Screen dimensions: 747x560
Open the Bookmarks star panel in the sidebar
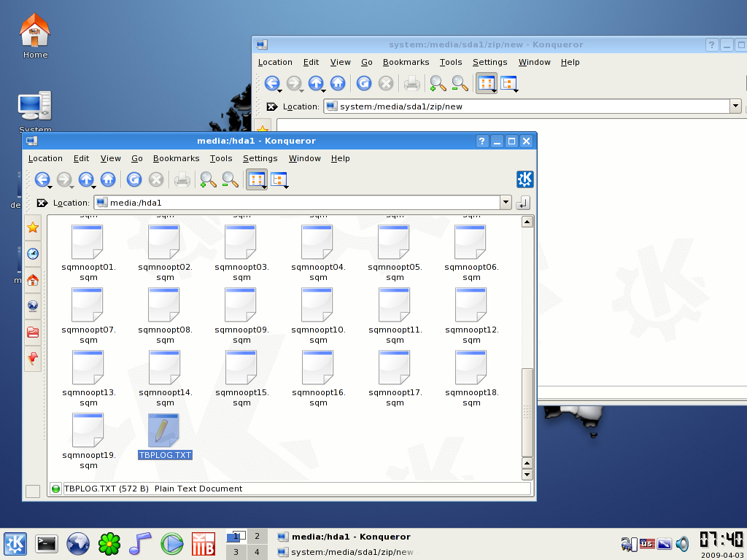pos(33,228)
